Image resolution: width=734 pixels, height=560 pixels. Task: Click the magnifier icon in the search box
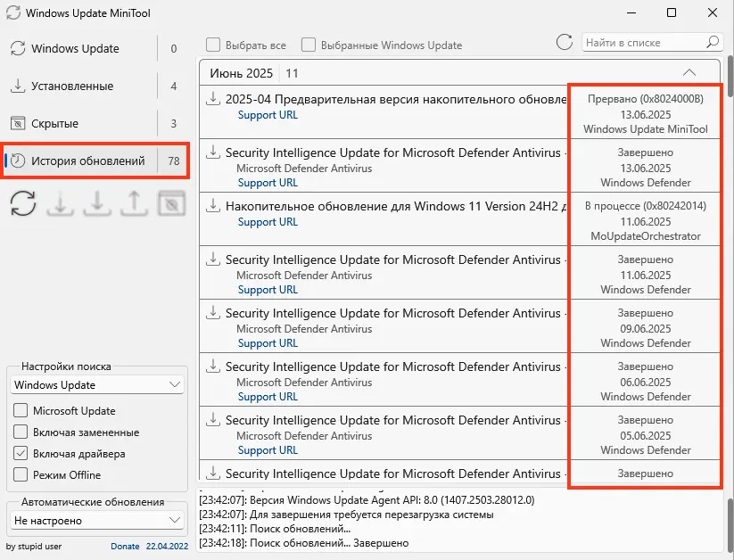(712, 42)
